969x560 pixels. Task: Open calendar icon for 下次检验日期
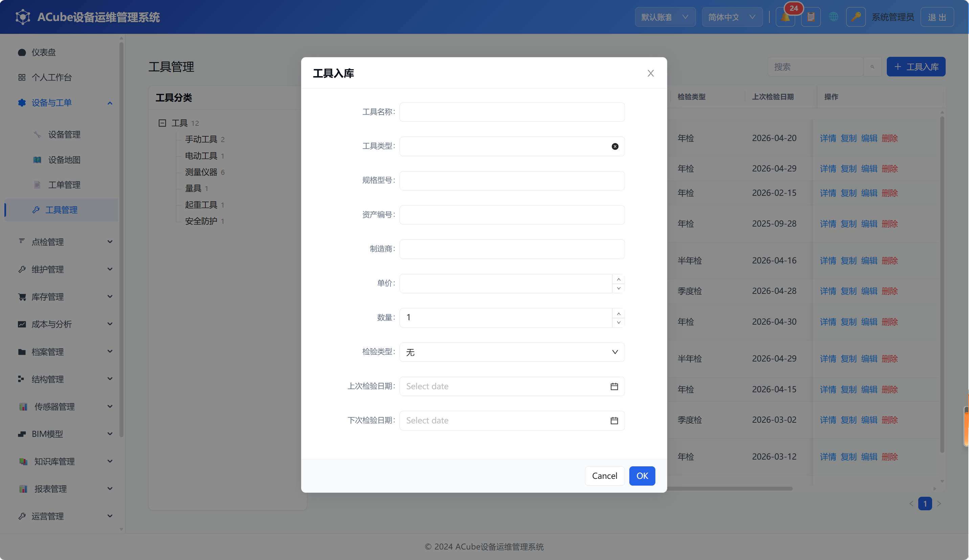click(614, 420)
